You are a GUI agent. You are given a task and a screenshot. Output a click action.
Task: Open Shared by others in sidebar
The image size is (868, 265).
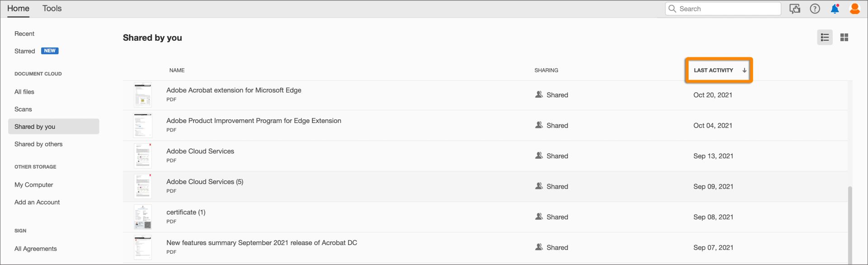point(38,144)
